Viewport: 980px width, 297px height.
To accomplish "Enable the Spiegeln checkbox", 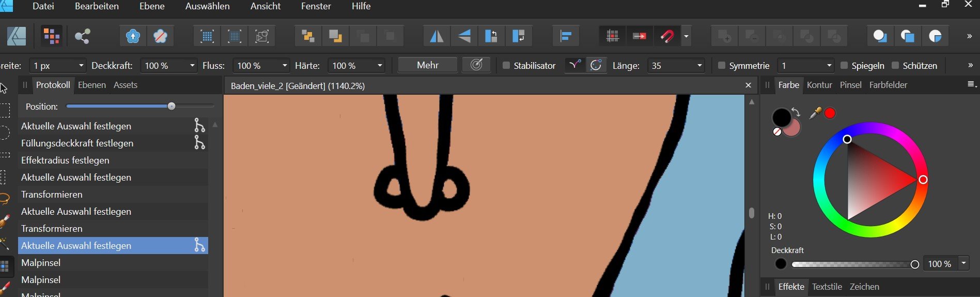I will (844, 66).
